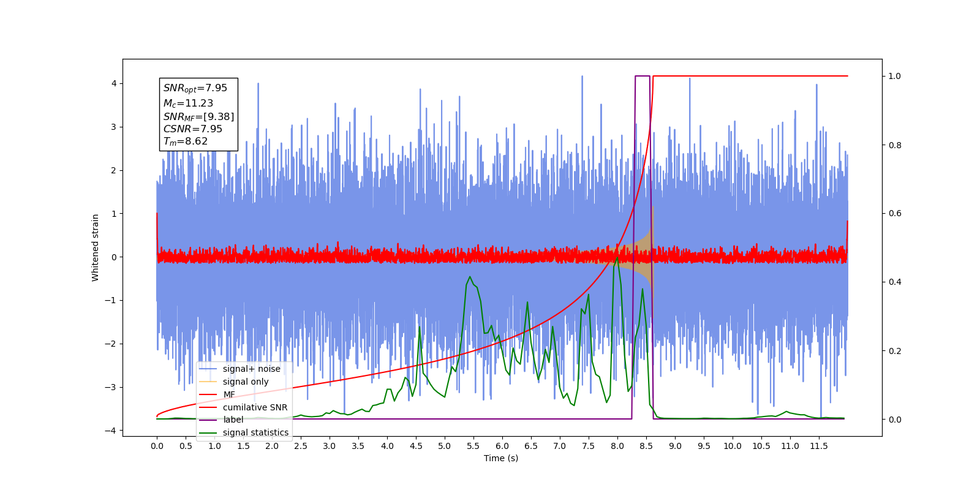
Task: Click the SNRMF=[9.38] annotation text
Action: pyautogui.click(x=198, y=116)
